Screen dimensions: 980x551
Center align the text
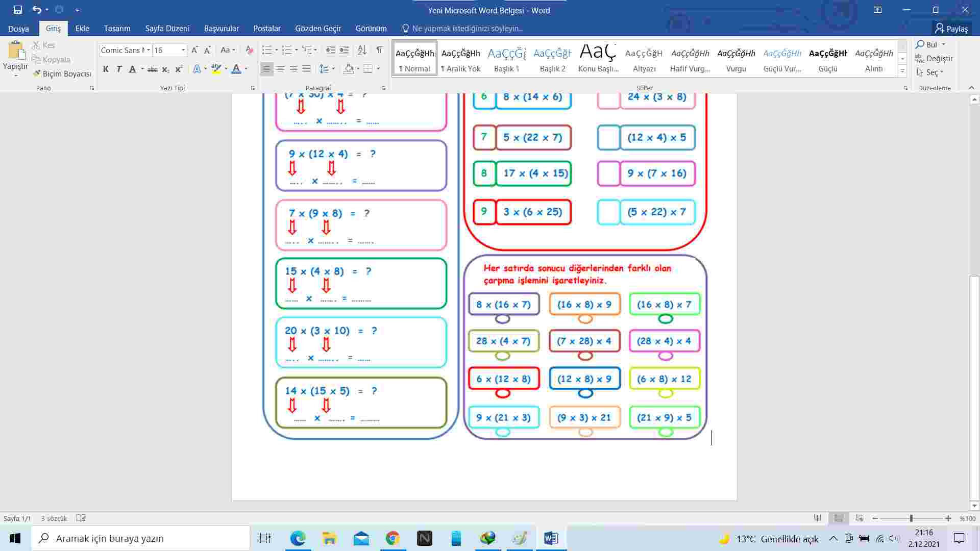point(280,69)
